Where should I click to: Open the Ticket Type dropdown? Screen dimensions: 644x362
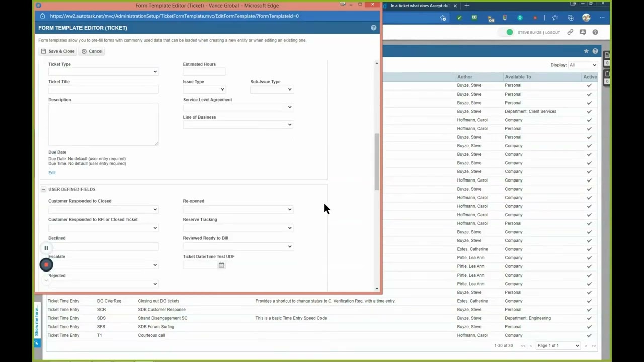pos(103,72)
